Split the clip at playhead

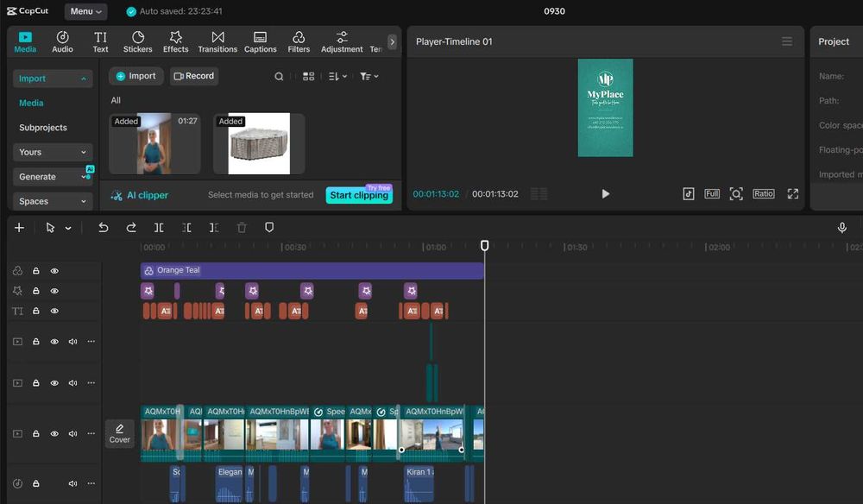pos(159,227)
